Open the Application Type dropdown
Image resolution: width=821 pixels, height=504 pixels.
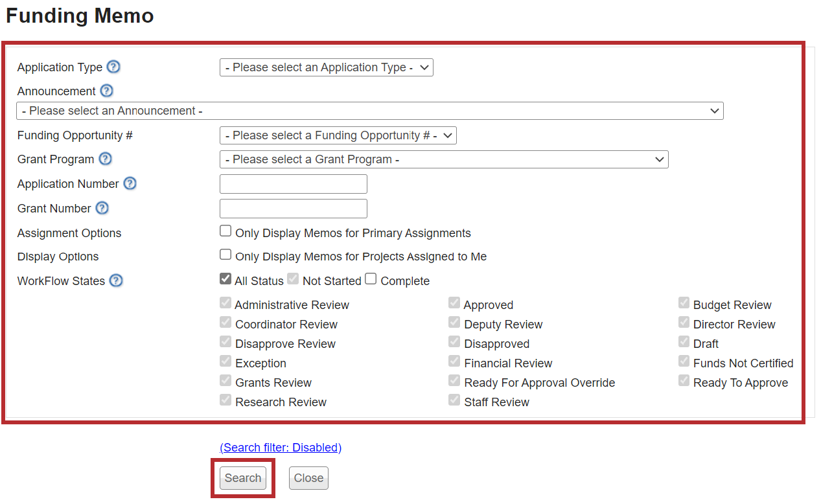[326, 67]
